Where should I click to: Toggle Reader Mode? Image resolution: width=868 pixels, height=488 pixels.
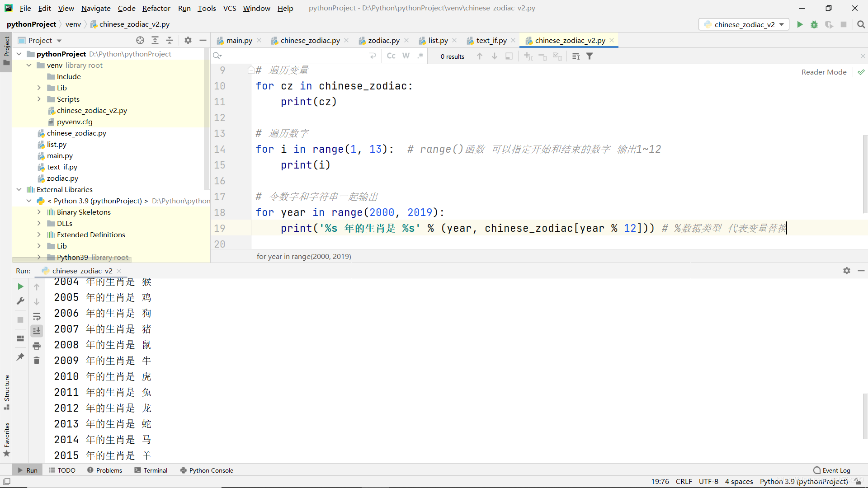click(x=824, y=72)
